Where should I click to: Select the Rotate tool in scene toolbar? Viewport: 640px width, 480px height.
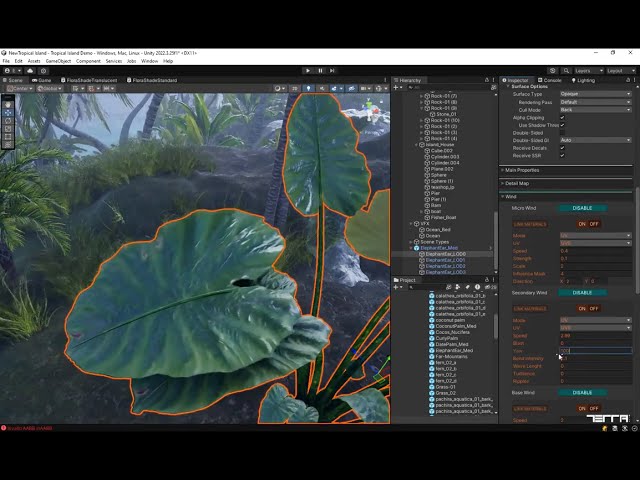8,121
